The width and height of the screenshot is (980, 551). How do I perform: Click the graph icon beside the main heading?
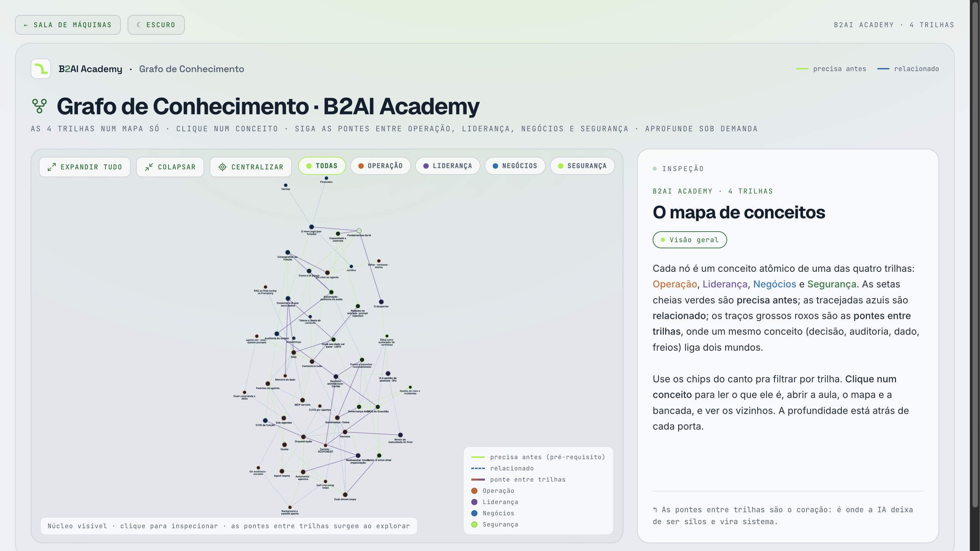(39, 106)
